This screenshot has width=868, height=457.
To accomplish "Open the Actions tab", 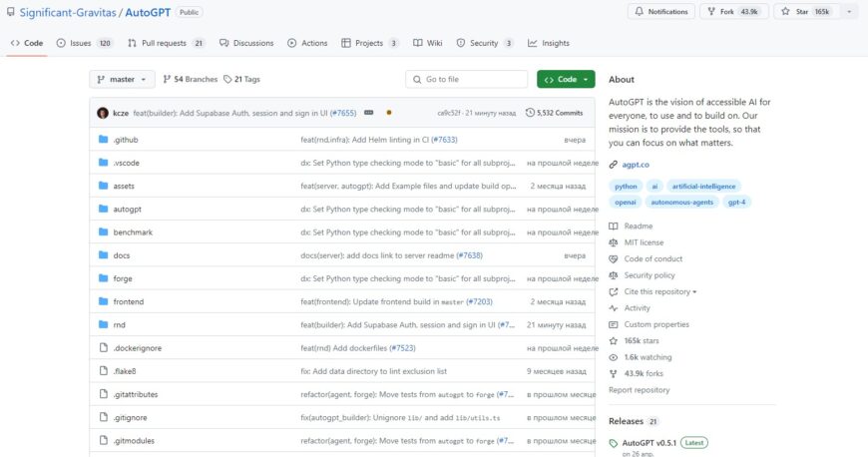I will (307, 43).
